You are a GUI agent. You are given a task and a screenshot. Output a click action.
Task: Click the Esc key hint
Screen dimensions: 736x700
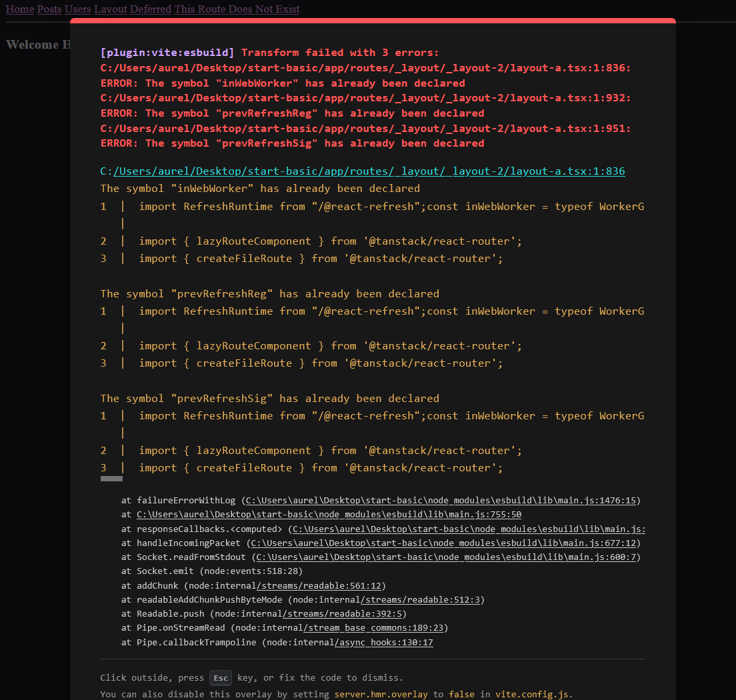pos(221,678)
